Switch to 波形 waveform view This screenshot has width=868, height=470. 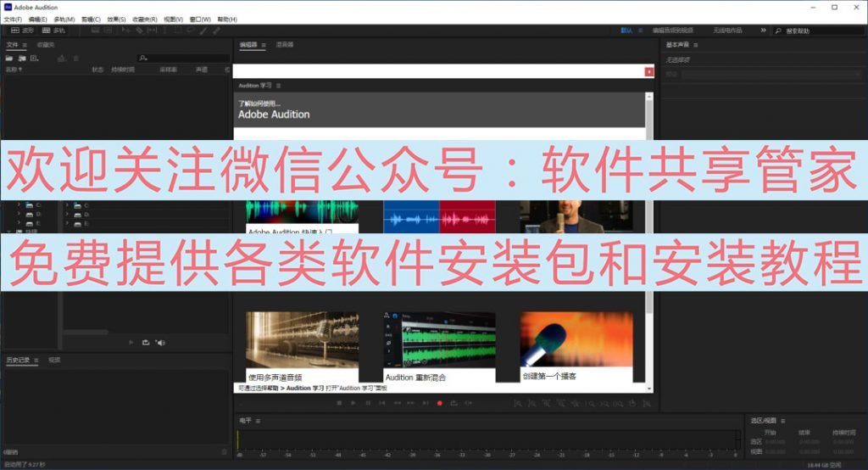[22, 31]
